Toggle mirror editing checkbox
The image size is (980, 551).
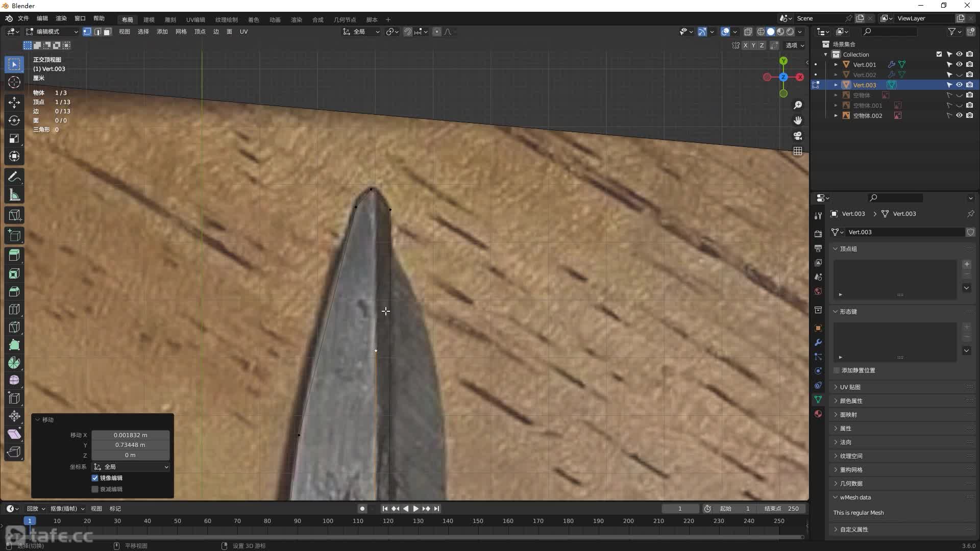click(95, 478)
